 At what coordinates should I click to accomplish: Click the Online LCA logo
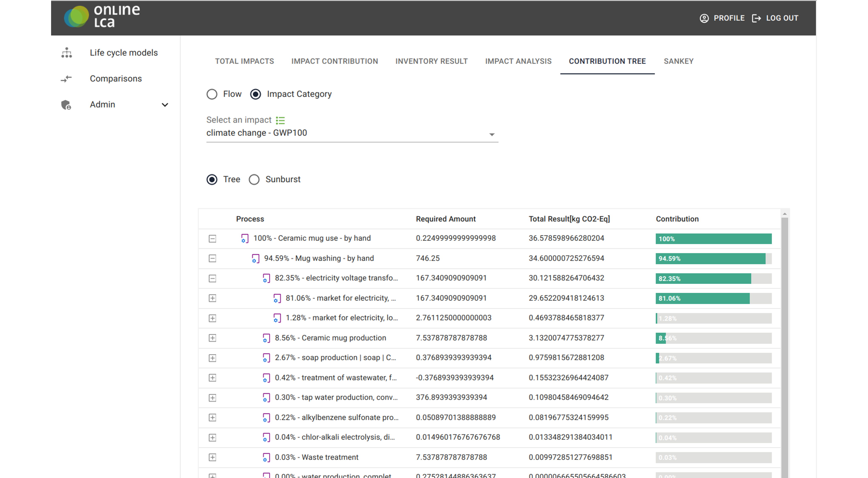click(102, 16)
